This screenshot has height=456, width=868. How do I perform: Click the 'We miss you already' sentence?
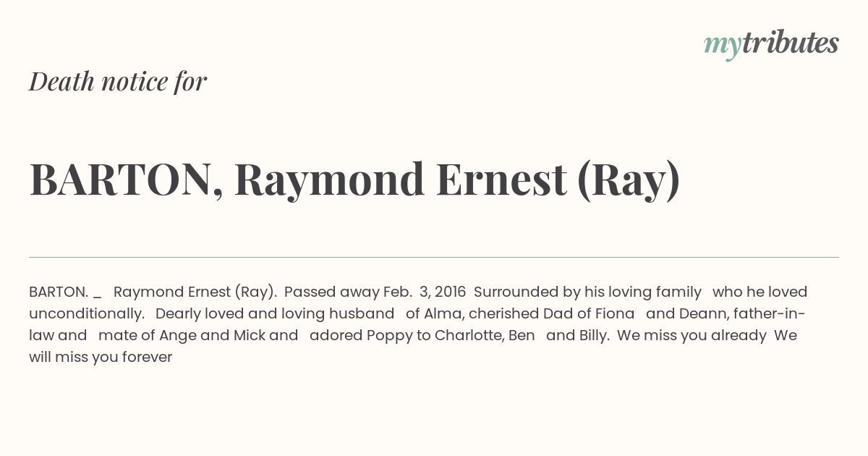coord(692,335)
